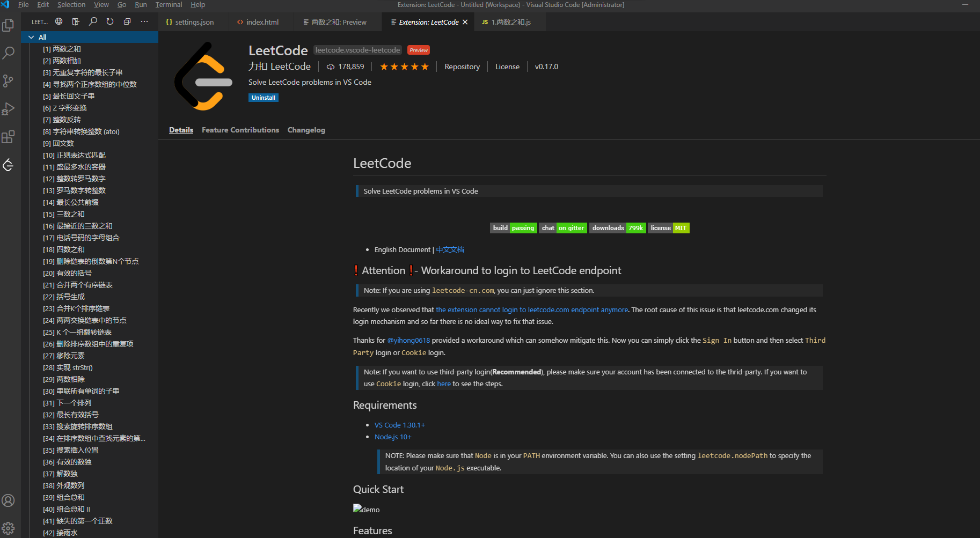
Task: Select the Details tab
Action: coord(181,130)
